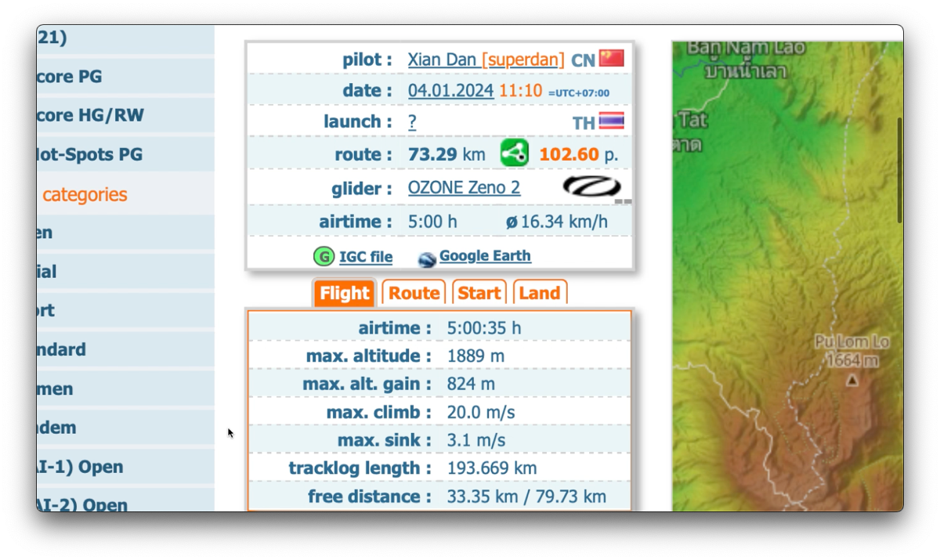
Task: Click the max. climb 20.0 m/s value
Action: tap(481, 413)
